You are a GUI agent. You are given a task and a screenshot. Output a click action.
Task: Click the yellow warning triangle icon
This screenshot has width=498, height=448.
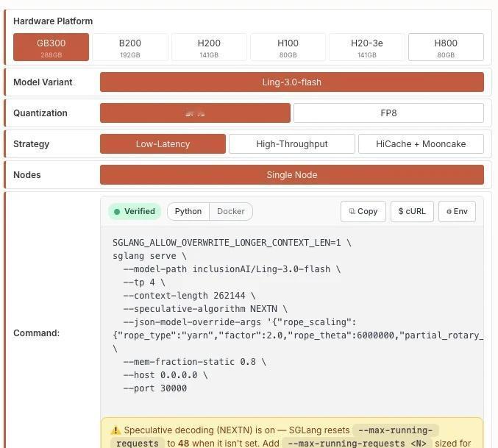click(115, 430)
